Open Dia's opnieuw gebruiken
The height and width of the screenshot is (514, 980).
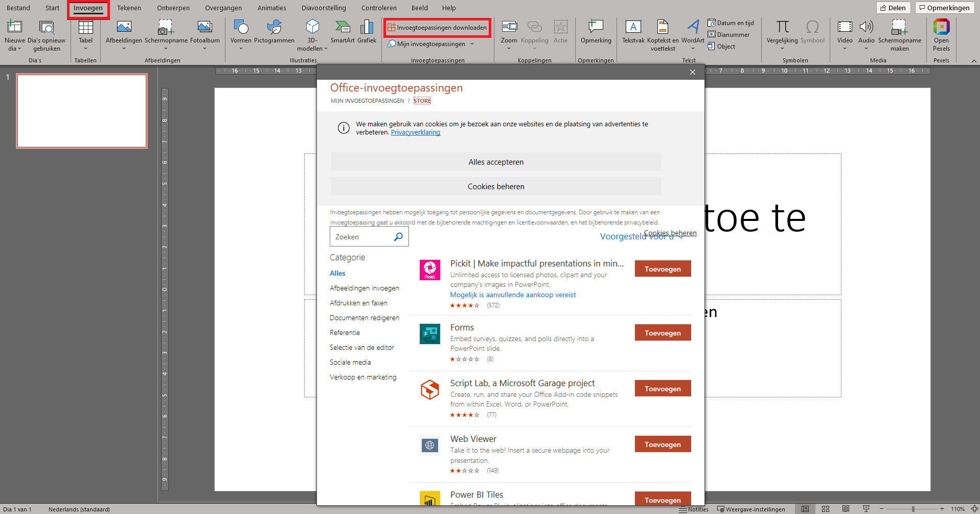(47, 35)
